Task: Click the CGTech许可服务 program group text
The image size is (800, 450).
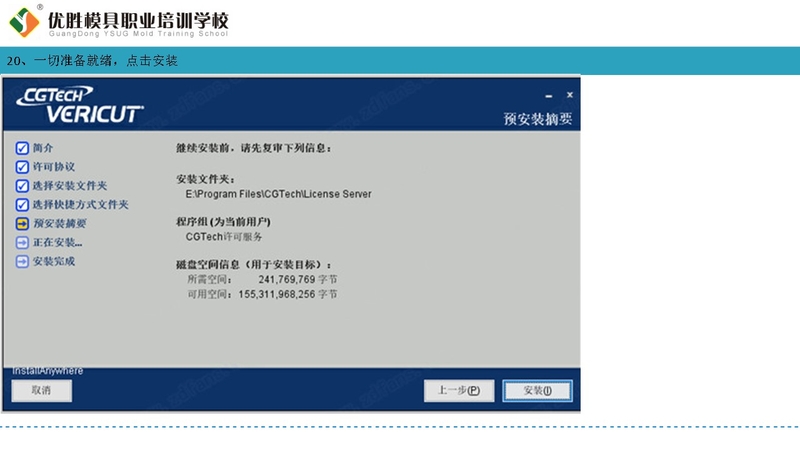Action: tap(223, 237)
